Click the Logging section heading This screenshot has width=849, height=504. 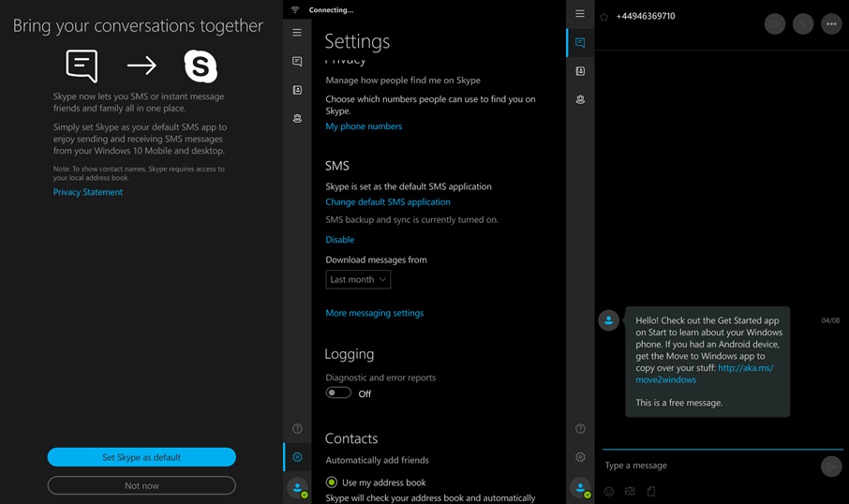tap(350, 354)
